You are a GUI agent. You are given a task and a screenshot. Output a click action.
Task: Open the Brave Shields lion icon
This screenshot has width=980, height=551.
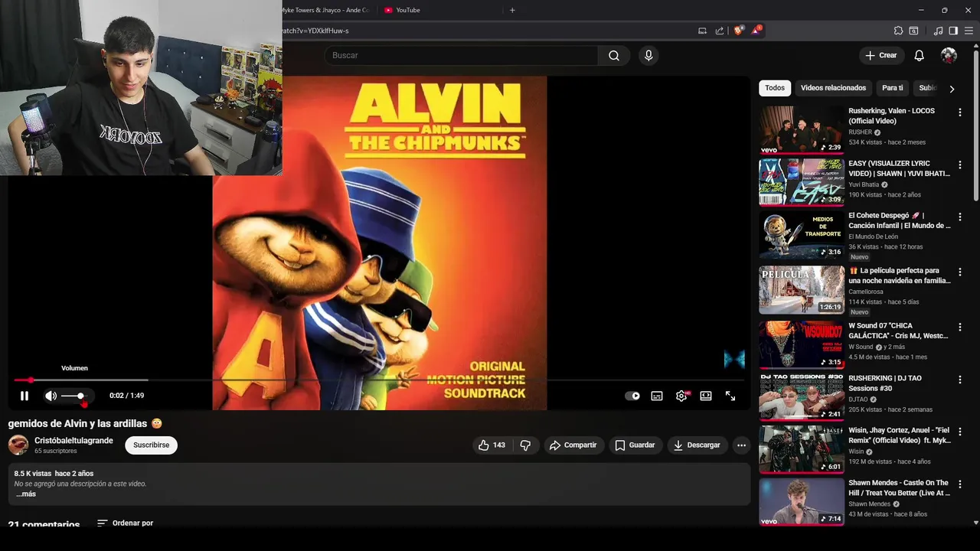click(738, 31)
